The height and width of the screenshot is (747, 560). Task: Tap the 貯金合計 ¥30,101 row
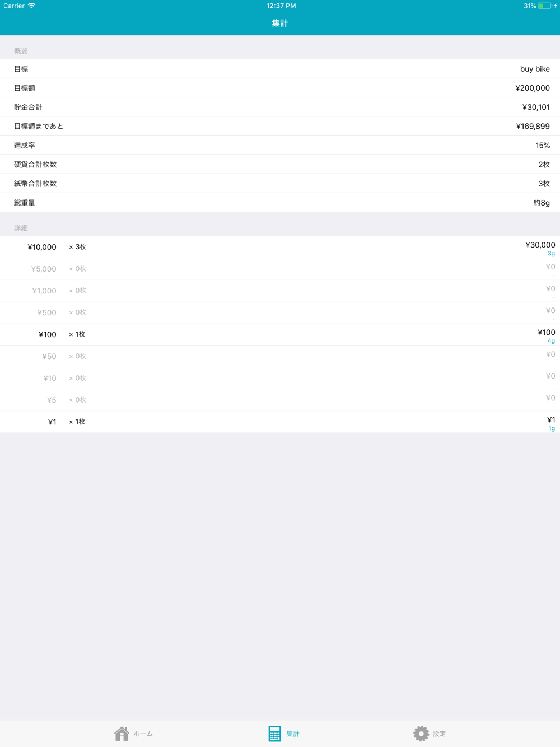point(280,107)
